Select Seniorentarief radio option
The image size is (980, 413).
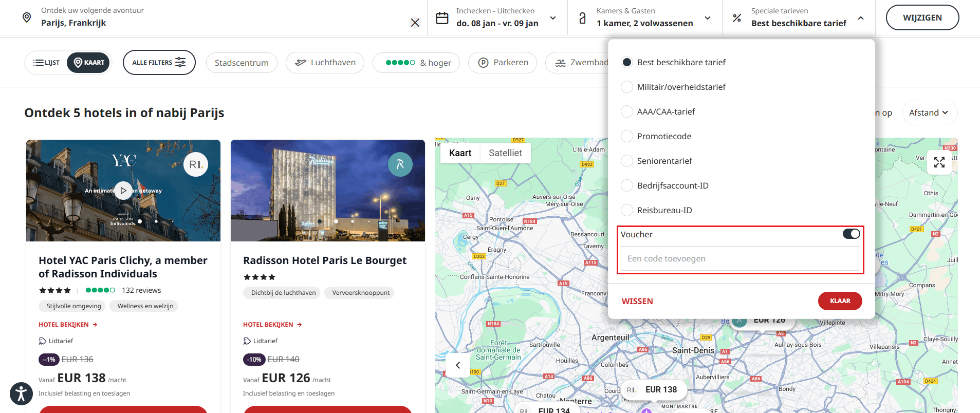tap(627, 161)
